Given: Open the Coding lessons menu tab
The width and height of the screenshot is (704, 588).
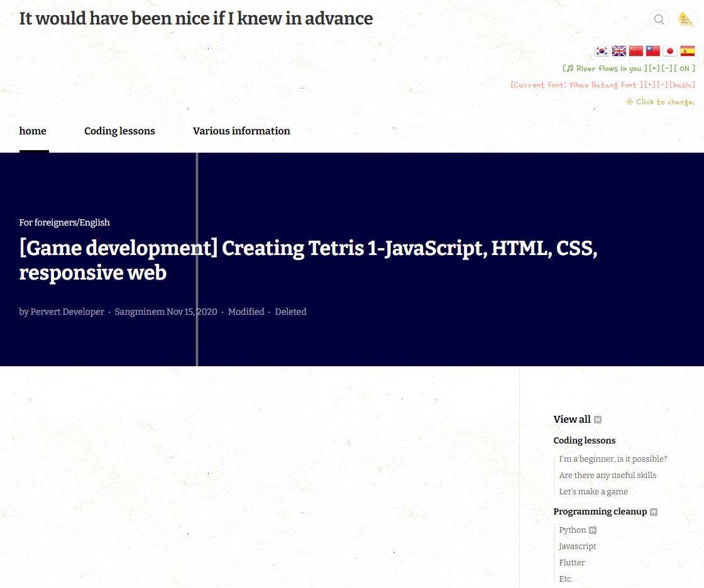Looking at the screenshot, I should click(x=119, y=131).
